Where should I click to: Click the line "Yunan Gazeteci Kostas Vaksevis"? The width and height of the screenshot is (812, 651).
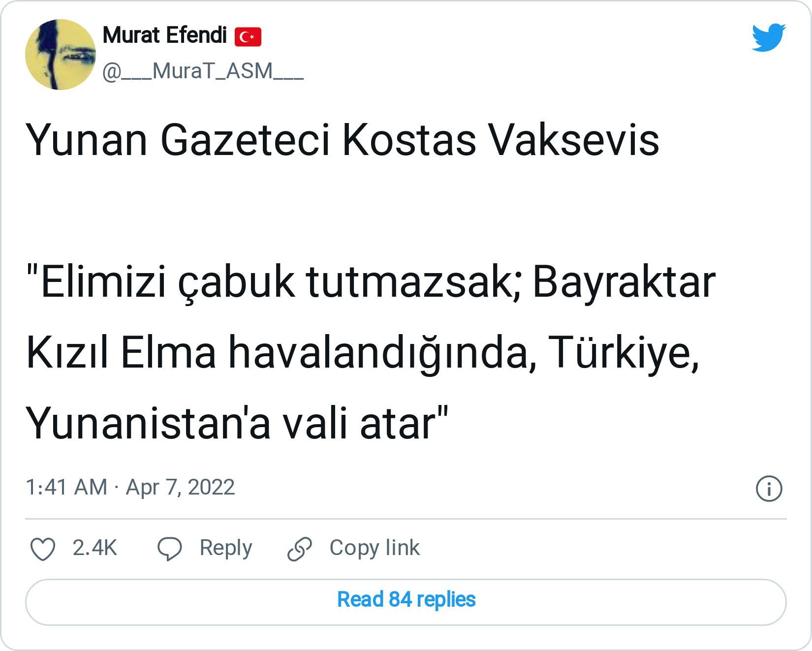coord(342,140)
